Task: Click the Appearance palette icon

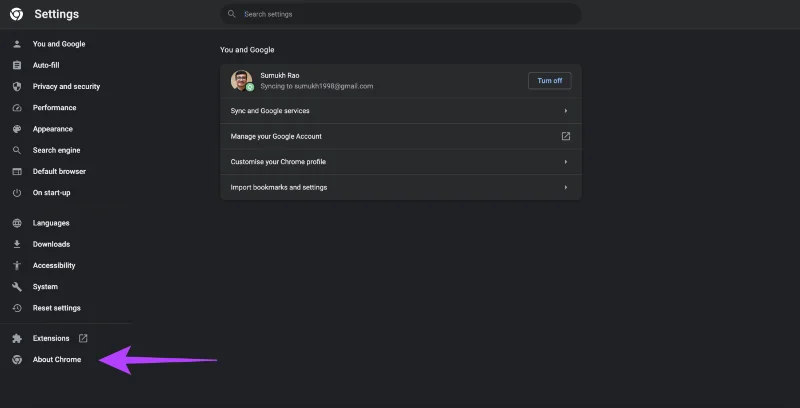Action: tap(17, 129)
